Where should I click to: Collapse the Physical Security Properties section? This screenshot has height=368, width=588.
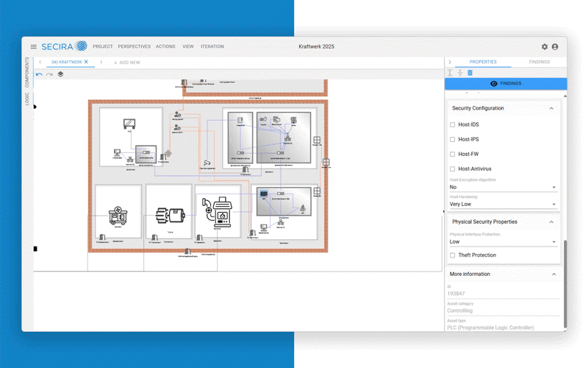551,222
